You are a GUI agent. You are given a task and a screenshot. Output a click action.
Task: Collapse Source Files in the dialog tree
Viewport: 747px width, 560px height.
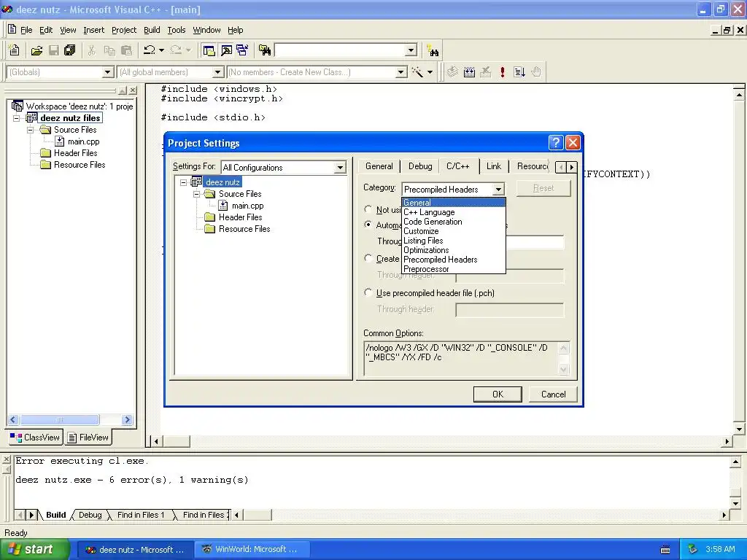[197, 194]
